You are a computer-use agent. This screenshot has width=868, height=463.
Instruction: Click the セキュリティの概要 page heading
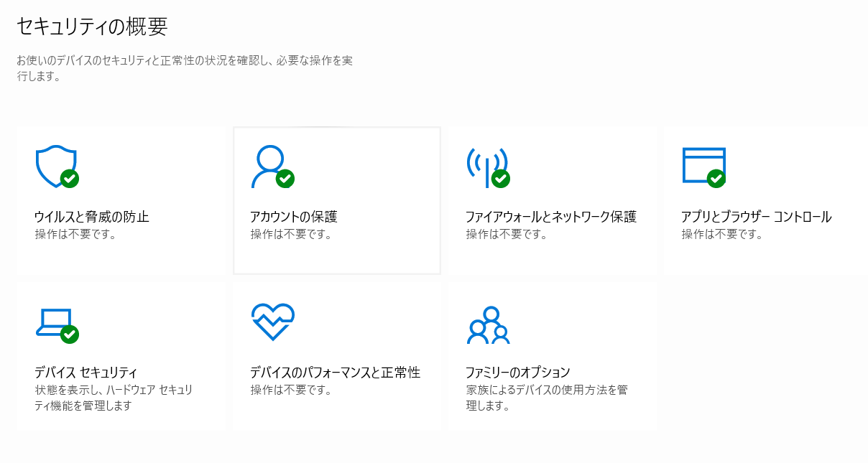coord(92,27)
